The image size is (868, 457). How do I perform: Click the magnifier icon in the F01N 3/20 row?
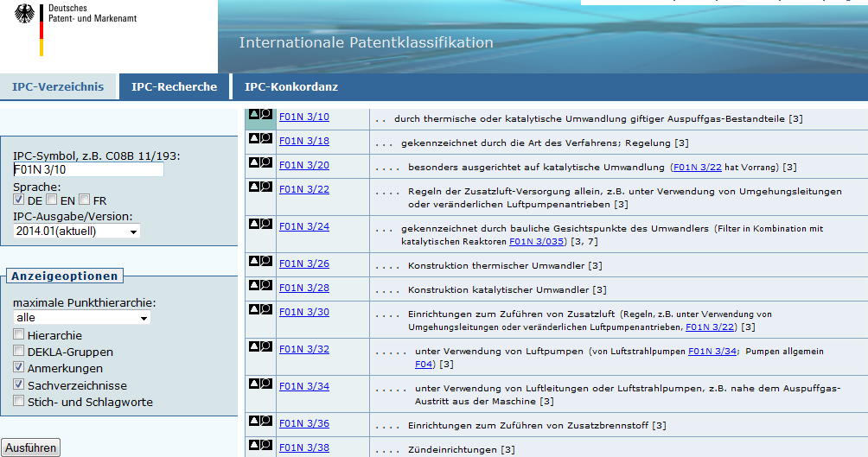point(266,162)
